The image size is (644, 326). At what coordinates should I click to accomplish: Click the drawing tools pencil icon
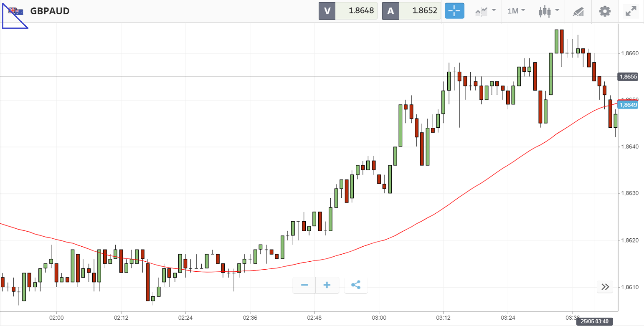click(x=578, y=11)
